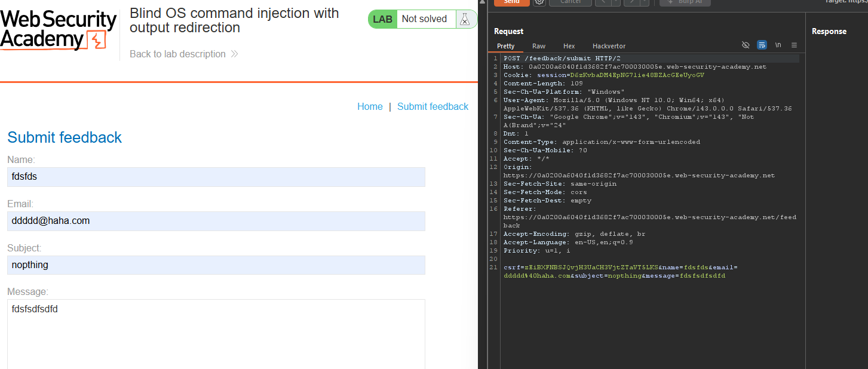
Task: Switch to the Pretty tab
Action: pos(505,46)
